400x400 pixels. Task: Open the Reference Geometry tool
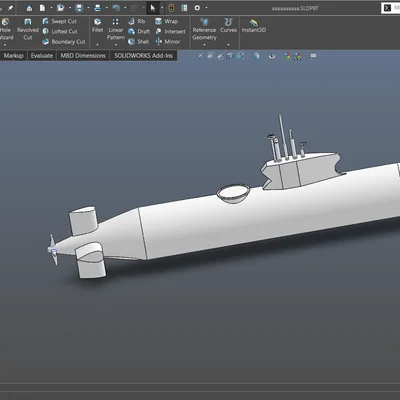204,29
